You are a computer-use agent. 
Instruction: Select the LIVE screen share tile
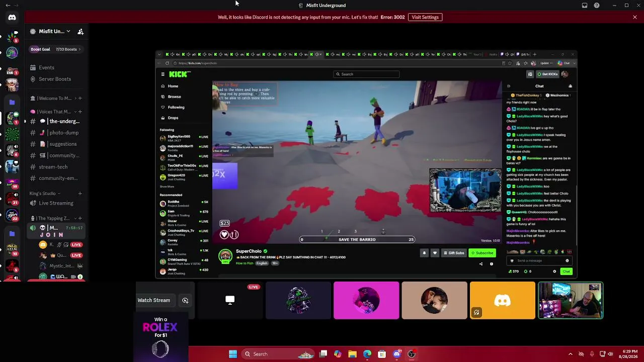(230, 300)
